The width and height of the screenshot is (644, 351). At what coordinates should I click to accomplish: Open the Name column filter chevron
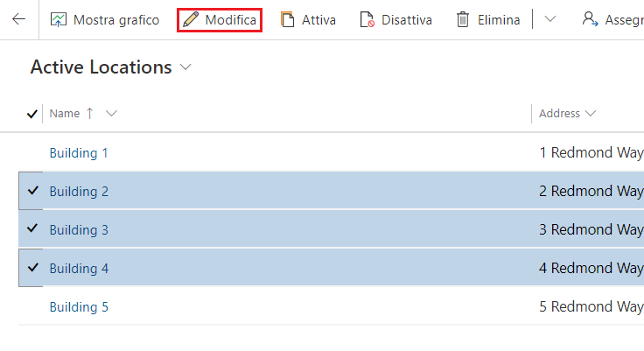pos(111,113)
